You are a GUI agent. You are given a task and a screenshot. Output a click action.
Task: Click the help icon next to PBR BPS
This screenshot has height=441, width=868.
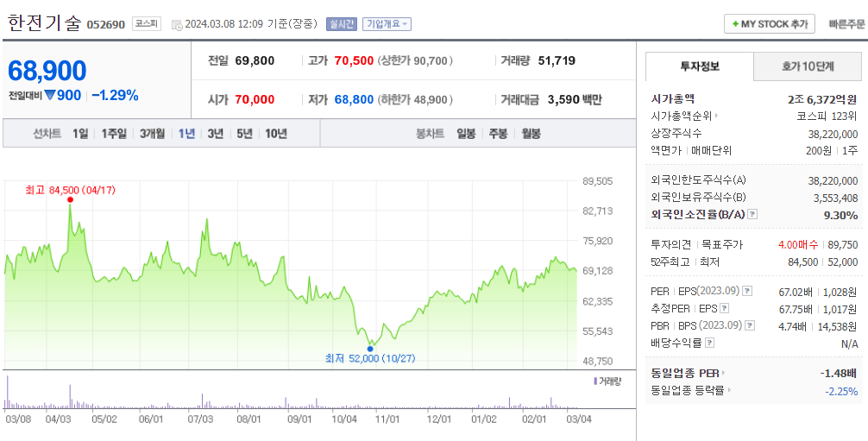(x=750, y=325)
